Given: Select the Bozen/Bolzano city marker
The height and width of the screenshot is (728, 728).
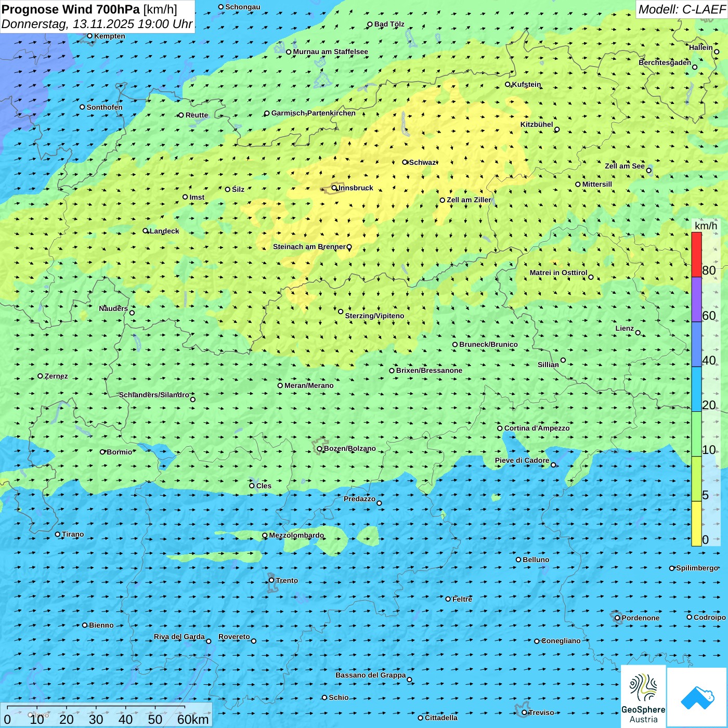Looking at the screenshot, I should (x=320, y=449).
